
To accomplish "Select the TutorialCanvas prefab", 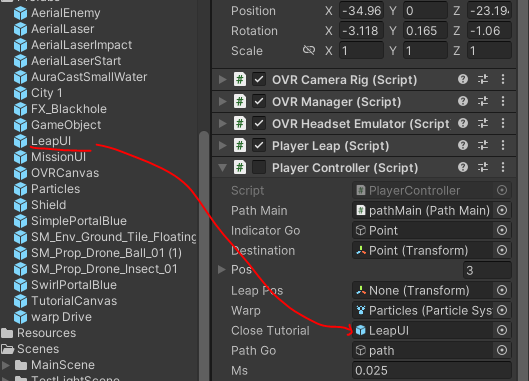I will (74, 301).
